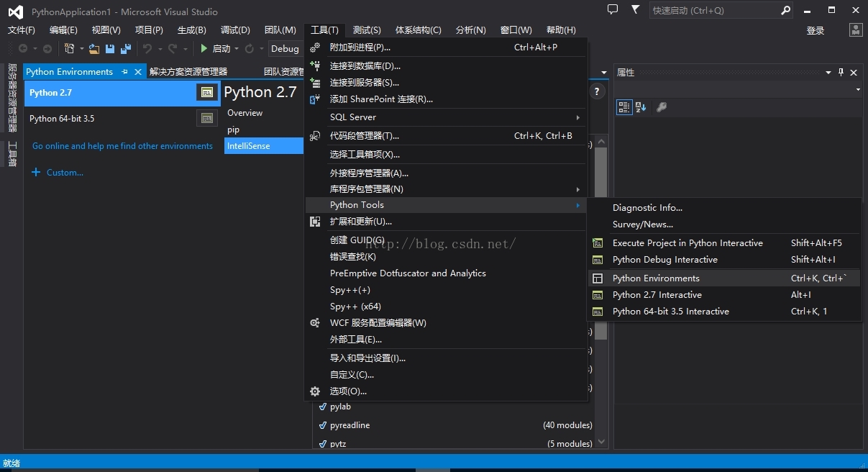868x472 pixels.
Task: Toggle the pylab checkmark
Action: 323,407
